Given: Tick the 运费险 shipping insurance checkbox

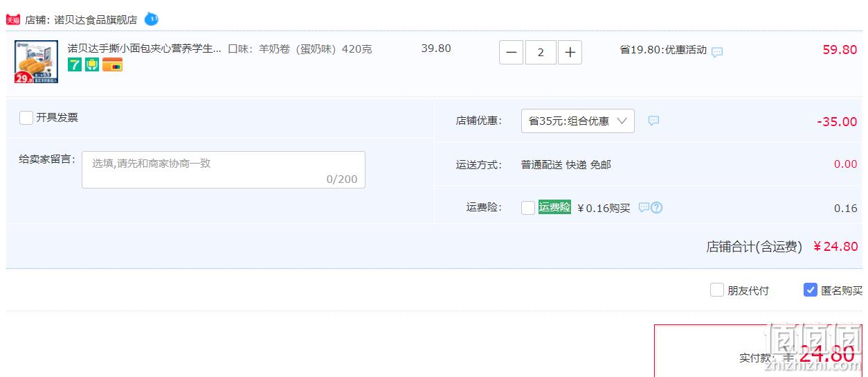Looking at the screenshot, I should (528, 208).
